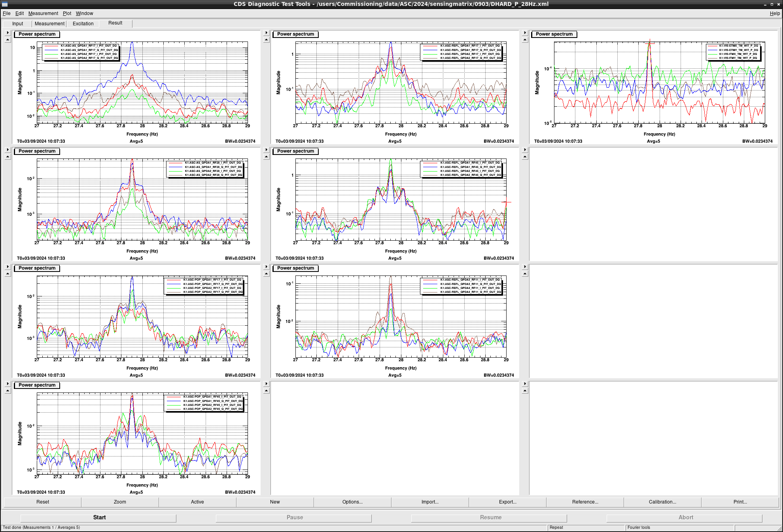
Task: Select the Power spectrum title of VIS TM_WIT plot
Action: click(x=554, y=34)
